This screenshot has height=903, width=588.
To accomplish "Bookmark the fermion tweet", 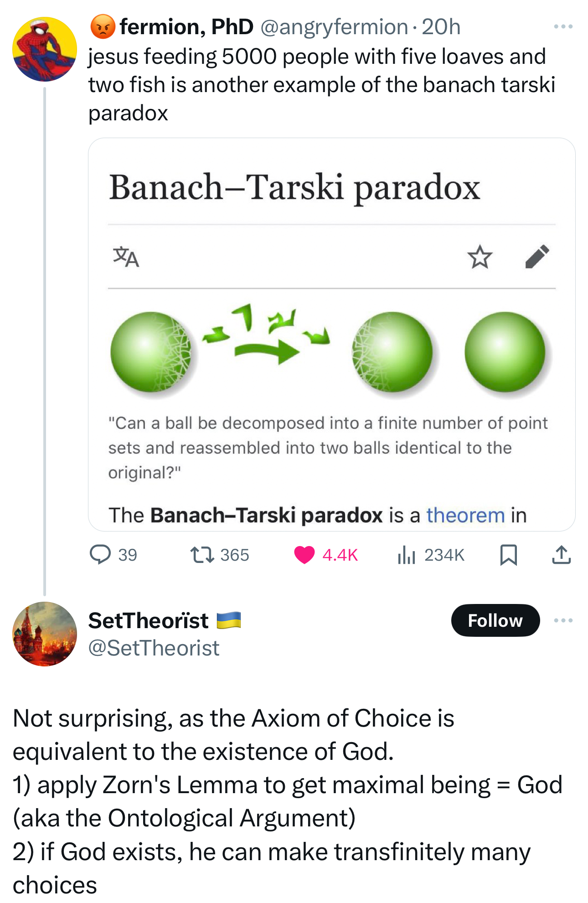I will tap(508, 555).
